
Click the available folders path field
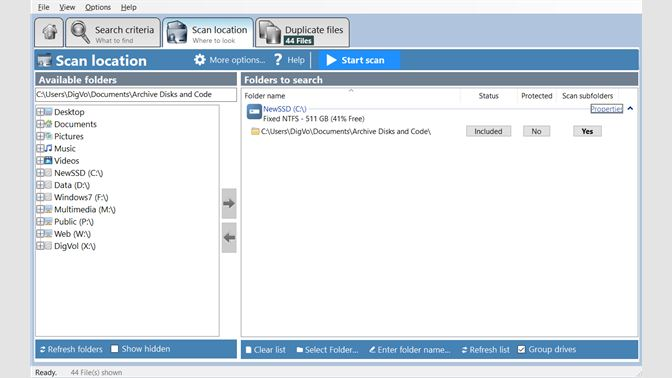[x=135, y=94]
